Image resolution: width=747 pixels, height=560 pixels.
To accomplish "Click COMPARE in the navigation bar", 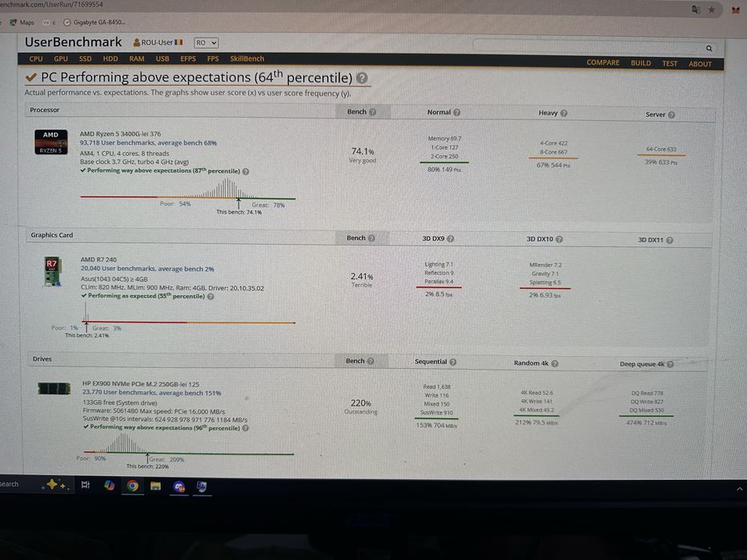I will click(603, 62).
